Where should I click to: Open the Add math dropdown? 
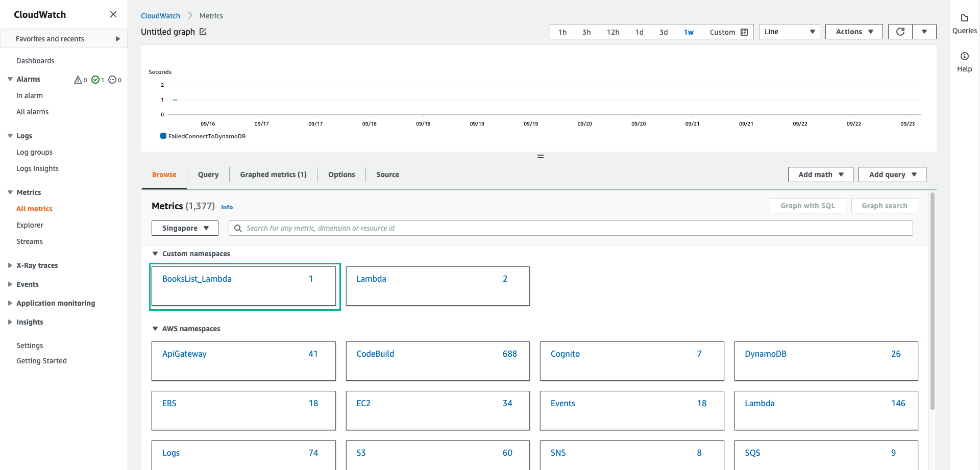820,175
